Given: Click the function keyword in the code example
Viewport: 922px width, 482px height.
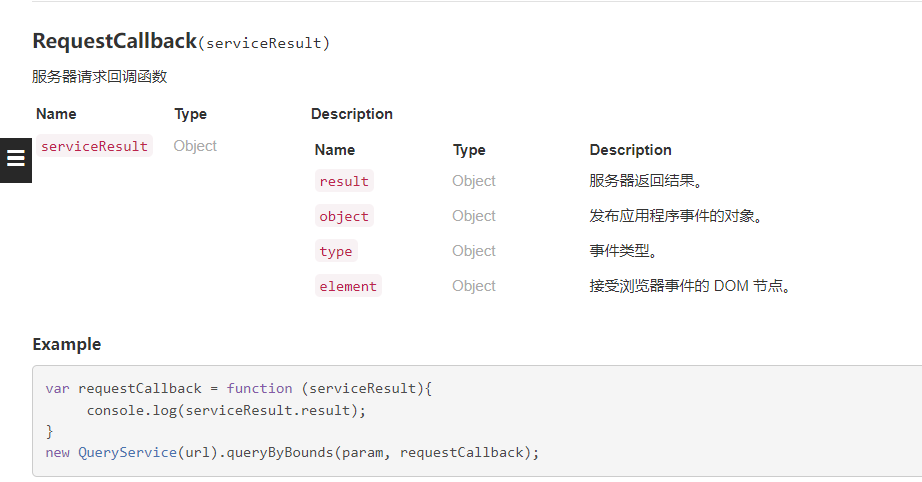Looking at the screenshot, I should 259,389.
